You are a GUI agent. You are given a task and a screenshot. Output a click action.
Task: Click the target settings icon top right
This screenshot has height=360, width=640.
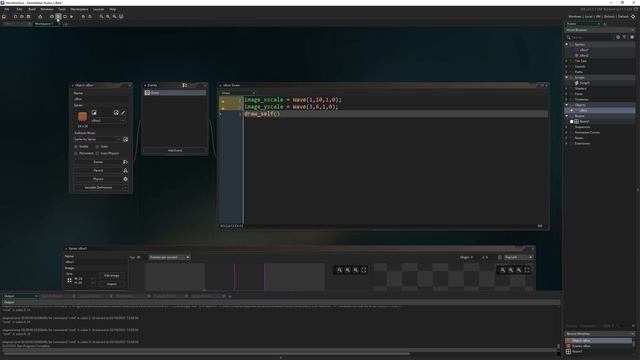pyautogui.click(x=633, y=17)
